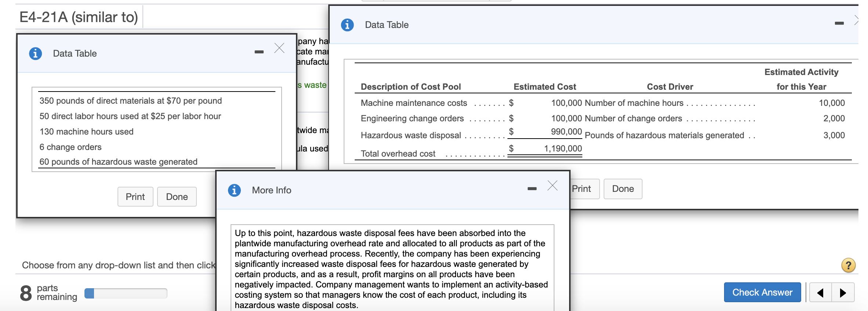Select the '60 pounds of hazardous waste generated' line
This screenshot has width=868, height=311.
coord(119,162)
